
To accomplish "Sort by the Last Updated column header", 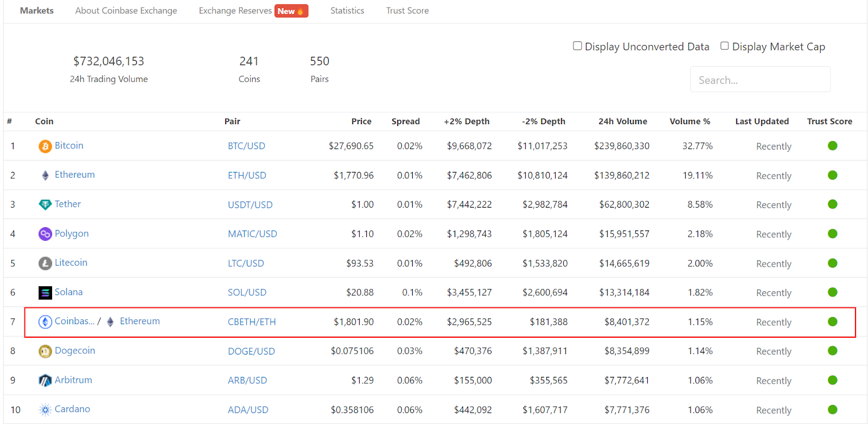I will [x=762, y=121].
